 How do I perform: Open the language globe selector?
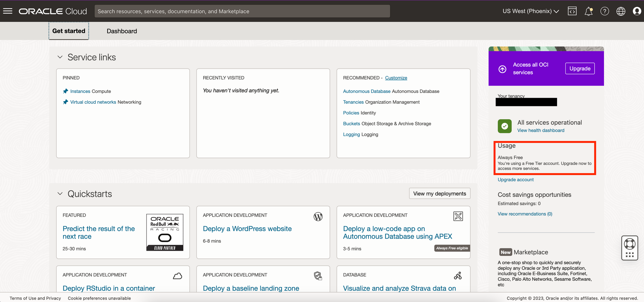(x=621, y=11)
